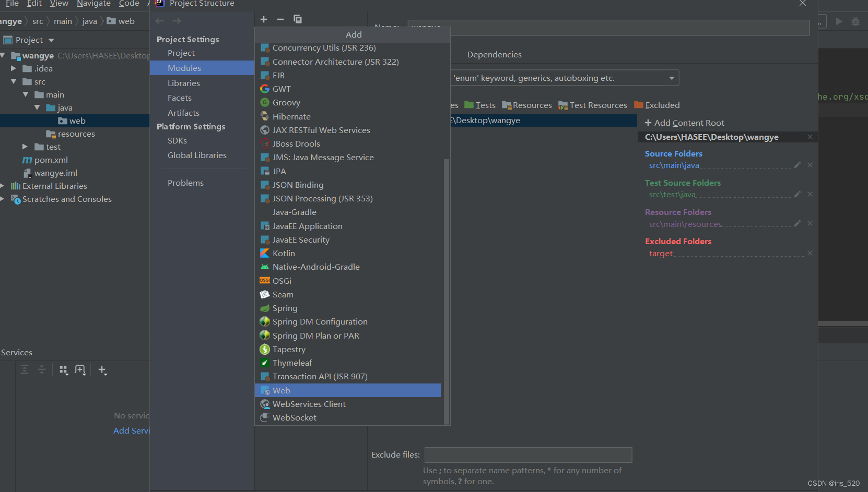Expand the test folder
Image resolution: width=868 pixels, height=492 pixels.
click(25, 147)
